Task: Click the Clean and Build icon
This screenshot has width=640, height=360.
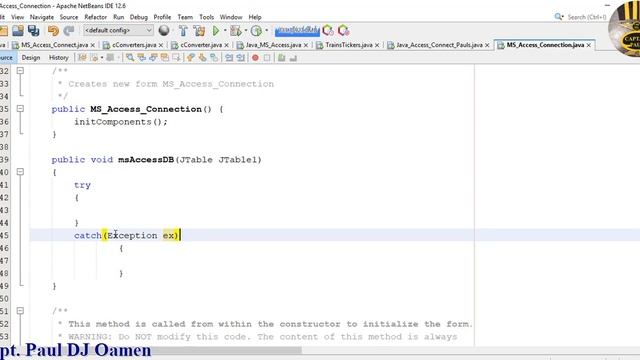Action: click(x=199, y=31)
